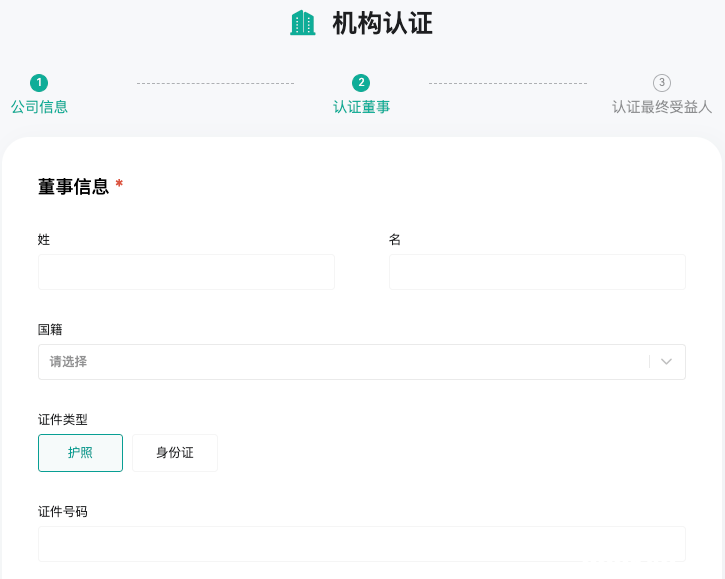
Task: Click the green building icon beside 机构认证
Action: (x=302, y=23)
